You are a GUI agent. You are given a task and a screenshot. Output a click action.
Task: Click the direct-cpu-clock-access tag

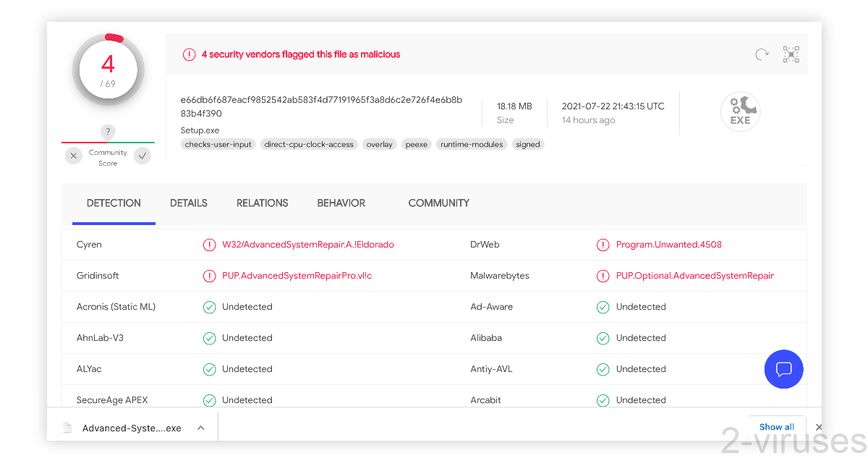point(309,144)
